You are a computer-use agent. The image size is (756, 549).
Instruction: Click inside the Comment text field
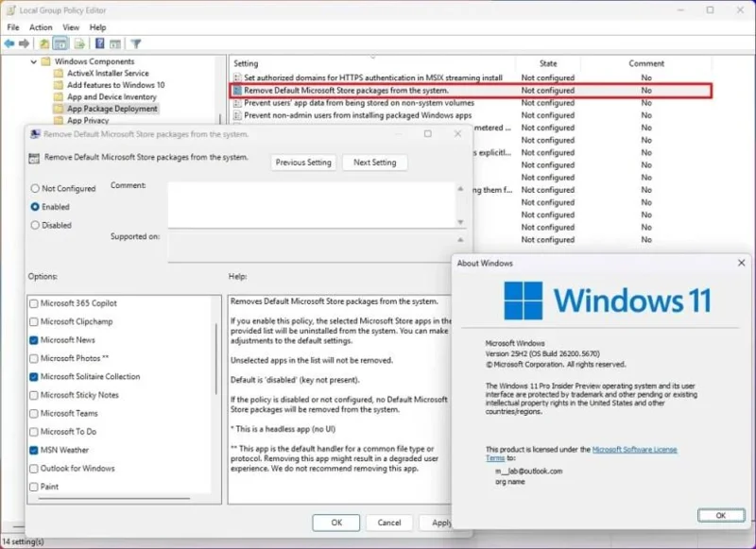pyautogui.click(x=312, y=205)
